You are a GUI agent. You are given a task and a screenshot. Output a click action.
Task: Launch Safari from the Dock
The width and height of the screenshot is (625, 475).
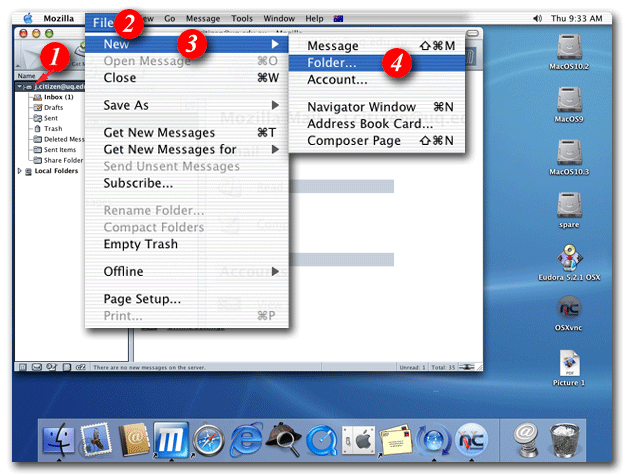click(208, 441)
